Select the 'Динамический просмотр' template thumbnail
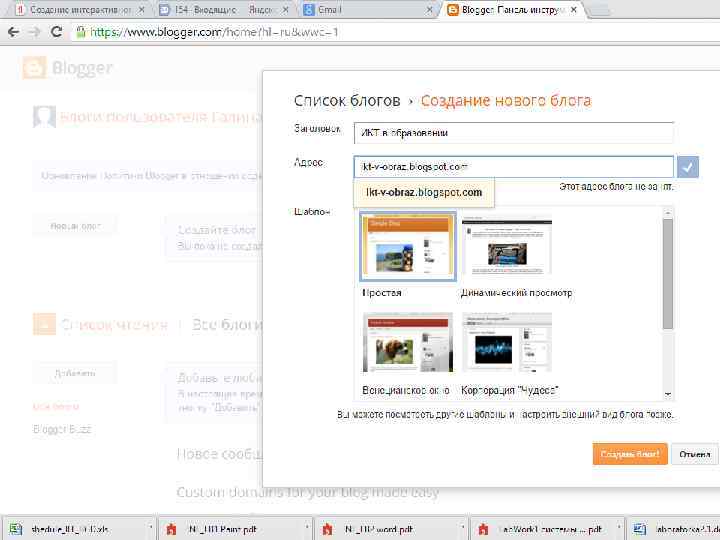The width and height of the screenshot is (720, 540). 506,246
